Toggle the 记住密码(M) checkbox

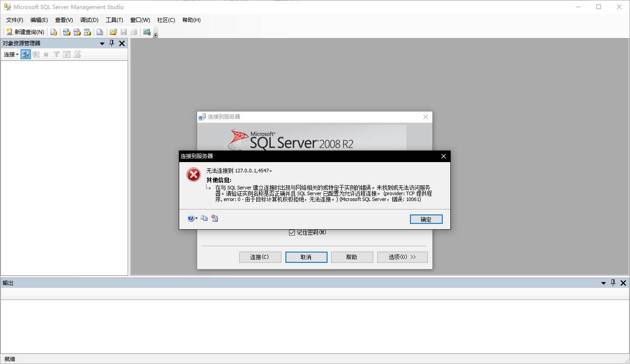(292, 232)
